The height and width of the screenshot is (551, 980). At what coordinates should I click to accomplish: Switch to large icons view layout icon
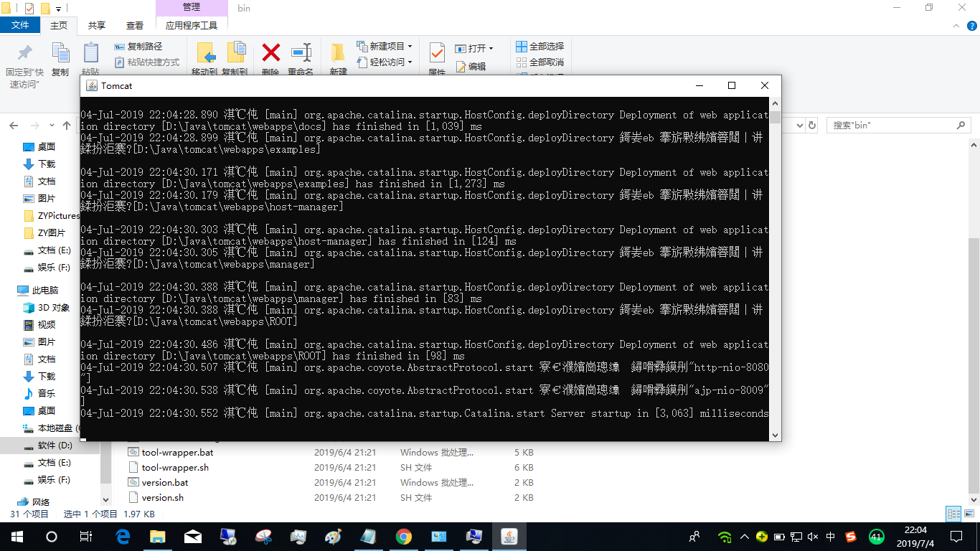point(969,514)
